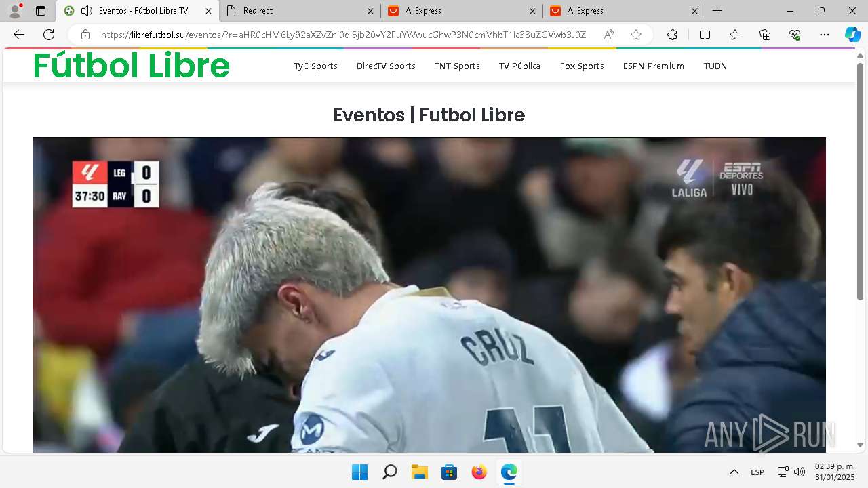The height and width of the screenshot is (488, 868).
Task: Open the Favorites list icon
Action: tap(735, 35)
